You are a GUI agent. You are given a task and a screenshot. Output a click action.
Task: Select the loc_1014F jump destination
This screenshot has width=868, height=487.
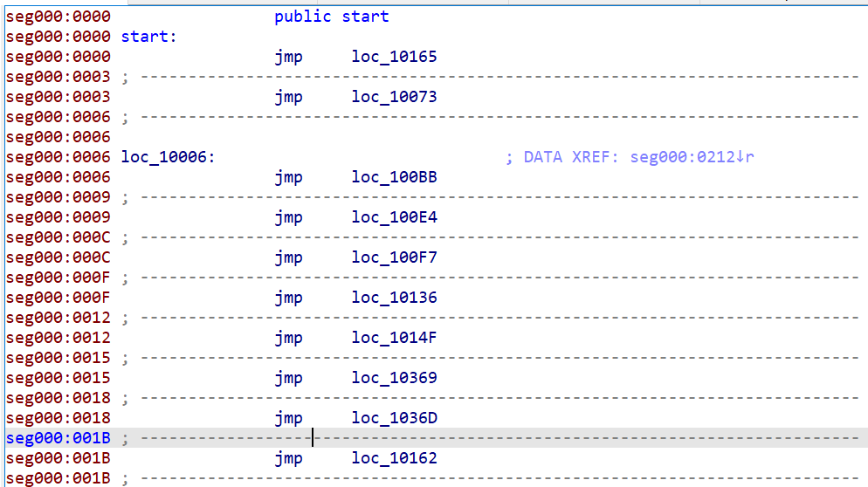tap(394, 338)
